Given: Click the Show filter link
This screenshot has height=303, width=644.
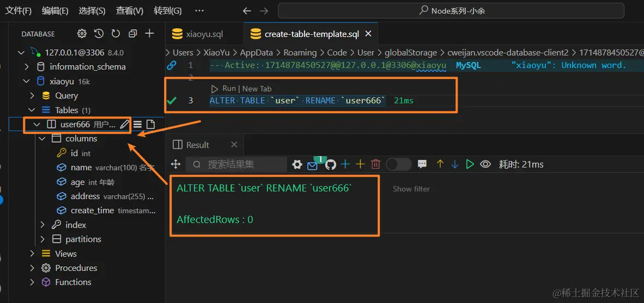Looking at the screenshot, I should click(x=411, y=189).
